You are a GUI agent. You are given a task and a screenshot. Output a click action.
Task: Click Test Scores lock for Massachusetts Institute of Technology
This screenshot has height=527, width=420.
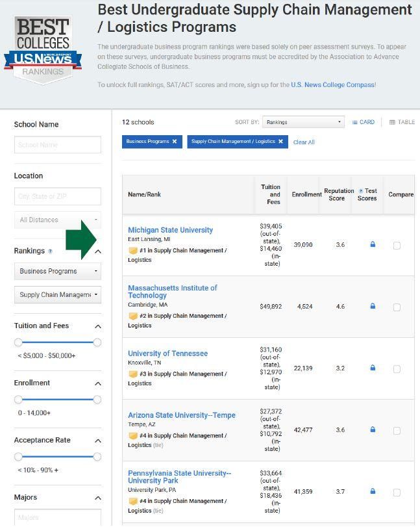[x=373, y=306]
